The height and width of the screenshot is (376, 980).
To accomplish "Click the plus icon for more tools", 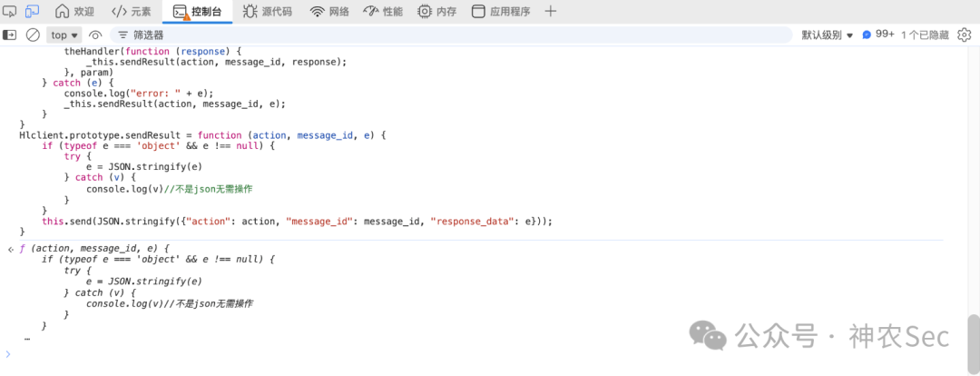I will [550, 11].
